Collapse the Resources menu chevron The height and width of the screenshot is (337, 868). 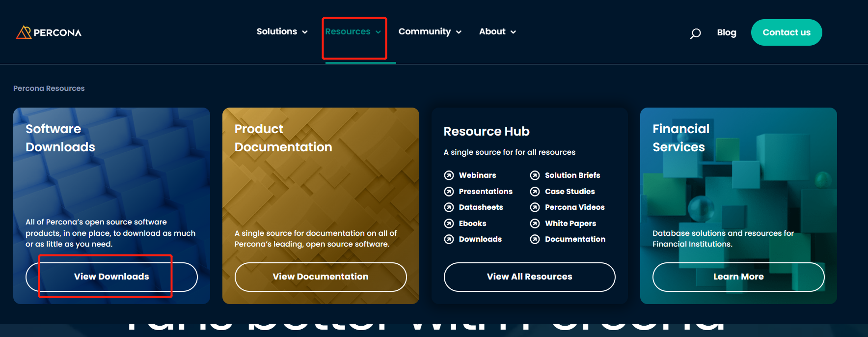tap(378, 32)
